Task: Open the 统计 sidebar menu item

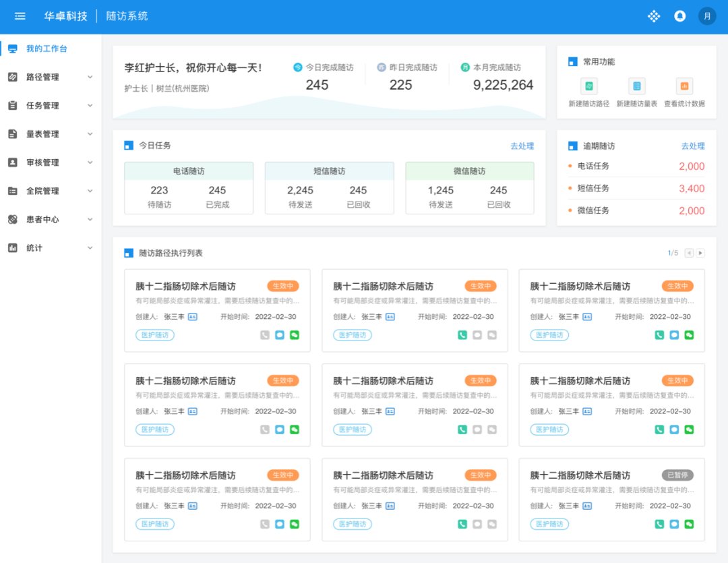Action: tap(51, 247)
